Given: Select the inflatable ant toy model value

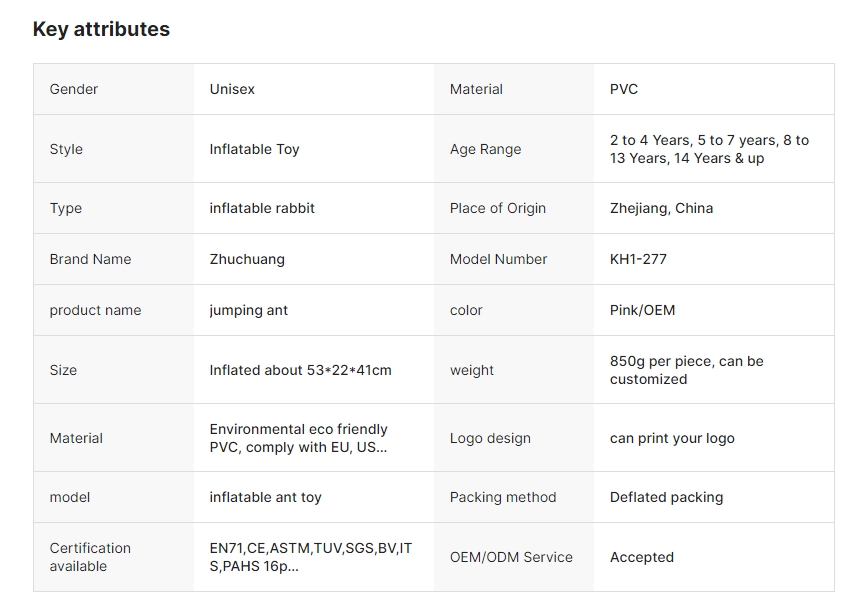Looking at the screenshot, I should [265, 497].
